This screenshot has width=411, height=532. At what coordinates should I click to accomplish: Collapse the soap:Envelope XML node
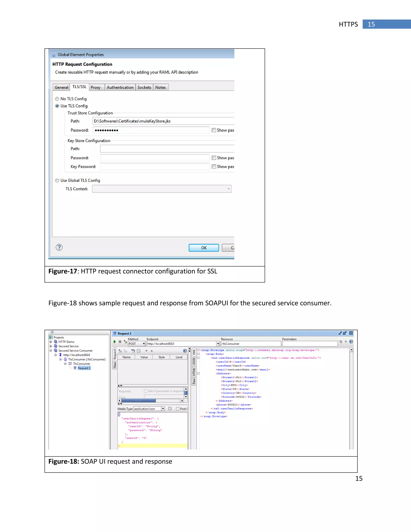(x=198, y=350)
